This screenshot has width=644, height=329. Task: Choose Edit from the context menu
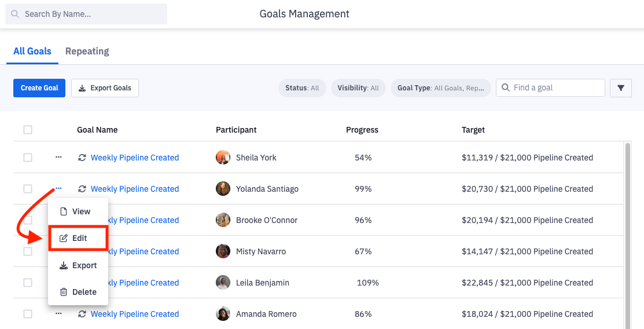[78, 238]
